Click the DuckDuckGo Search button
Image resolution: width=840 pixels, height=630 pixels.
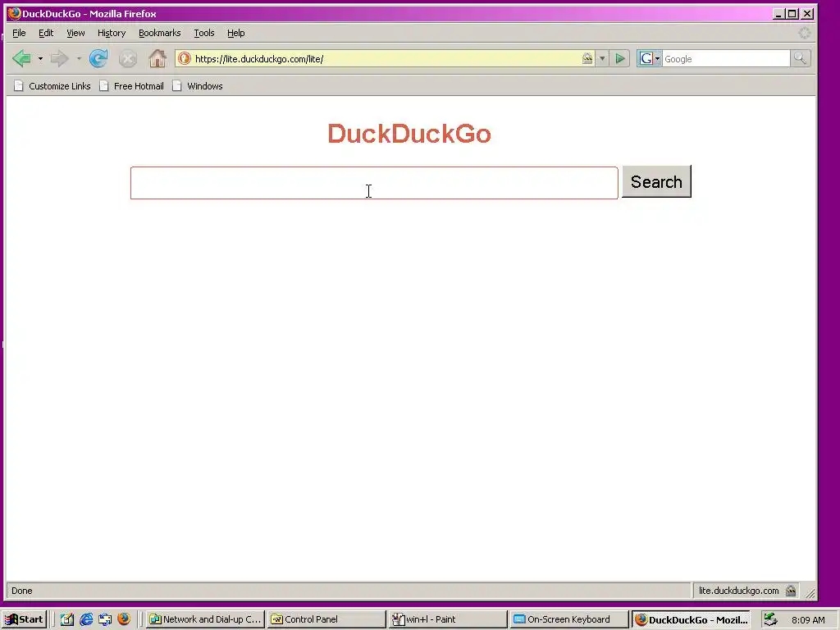click(x=656, y=181)
